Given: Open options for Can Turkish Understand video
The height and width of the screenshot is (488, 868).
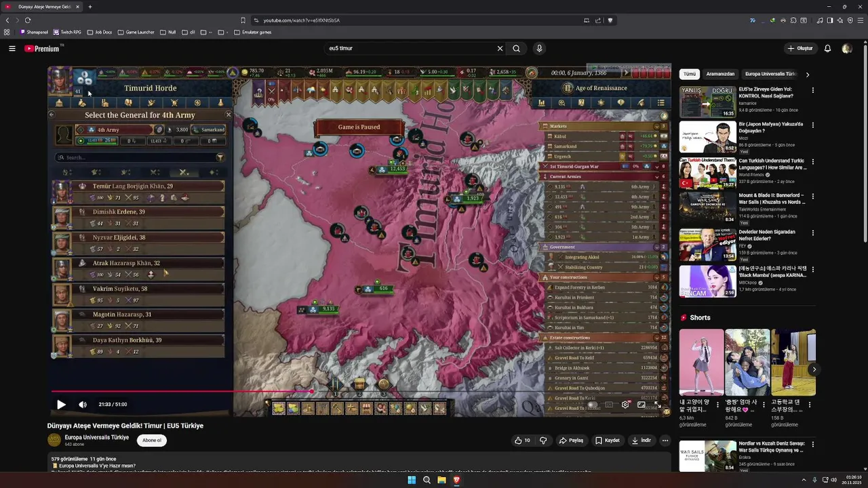Looking at the screenshot, I should pyautogui.click(x=813, y=161).
